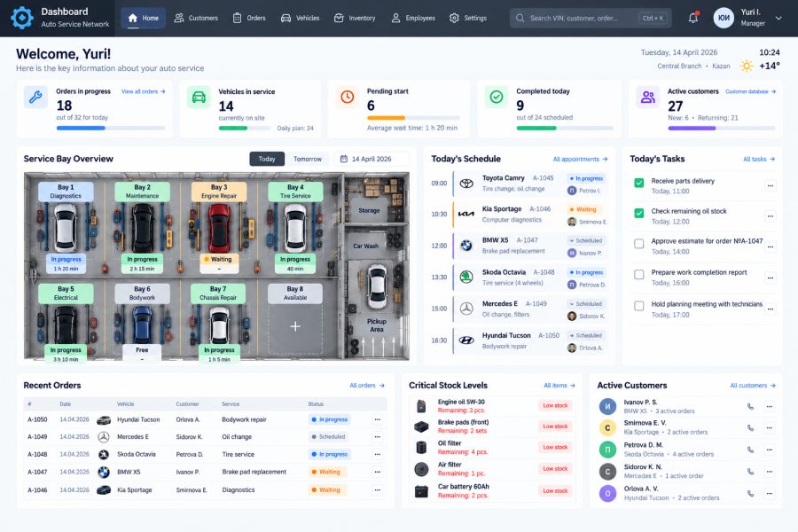Screen dimensions: 798x532
Task: Click Mercedes logo in Today's Schedule
Action: point(466,309)
